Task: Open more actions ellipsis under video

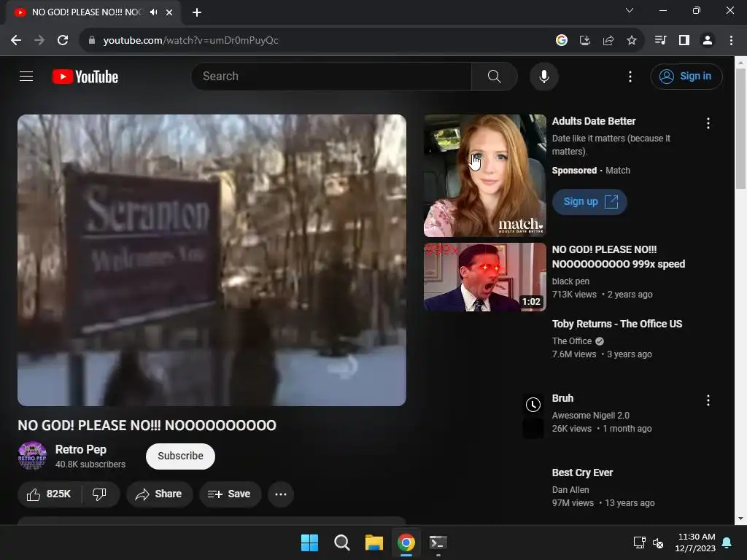Action: (281, 494)
